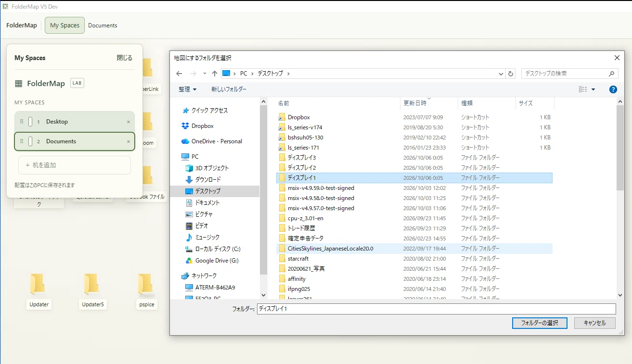Open the My Spaces tab
The width and height of the screenshot is (632, 364).
(64, 25)
